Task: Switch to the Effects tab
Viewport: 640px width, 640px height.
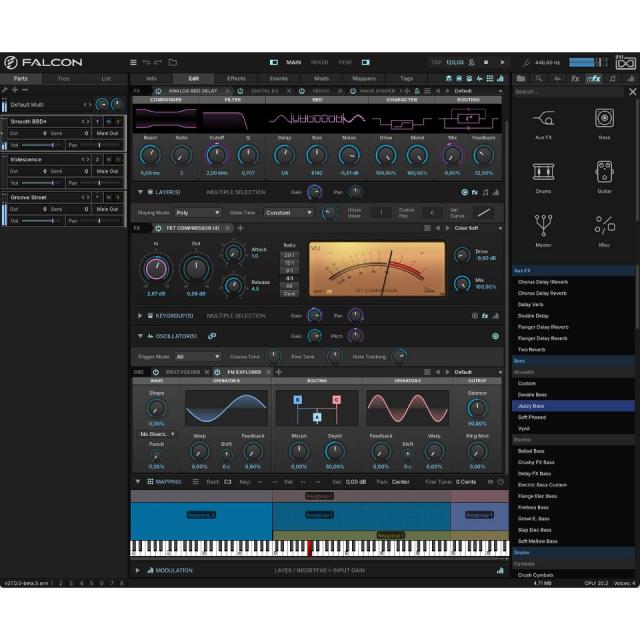Action: point(236,78)
